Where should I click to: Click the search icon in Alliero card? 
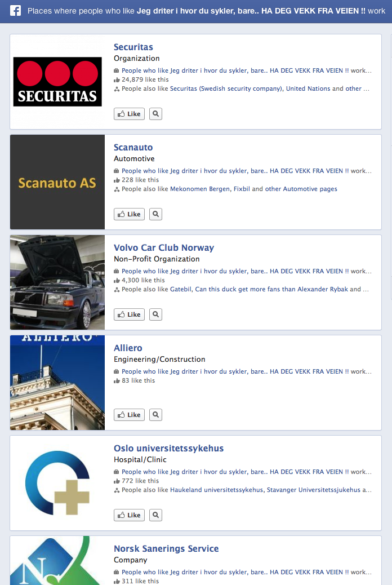tap(155, 415)
